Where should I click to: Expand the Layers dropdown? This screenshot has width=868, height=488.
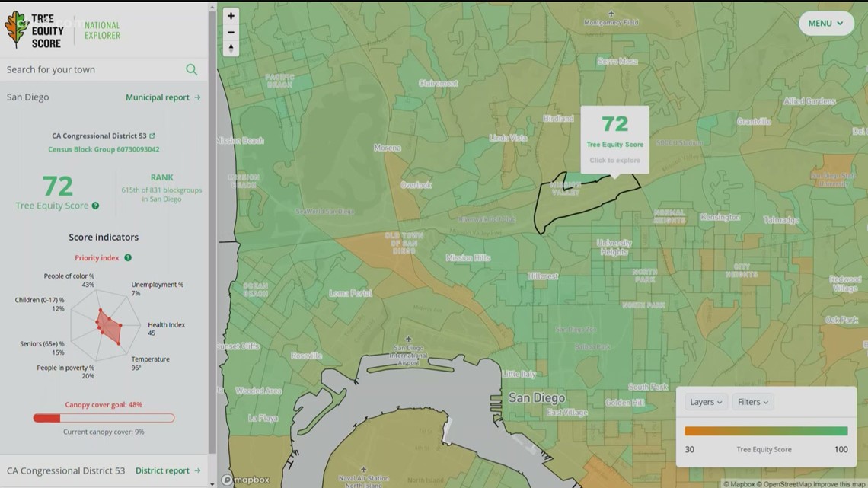click(706, 402)
